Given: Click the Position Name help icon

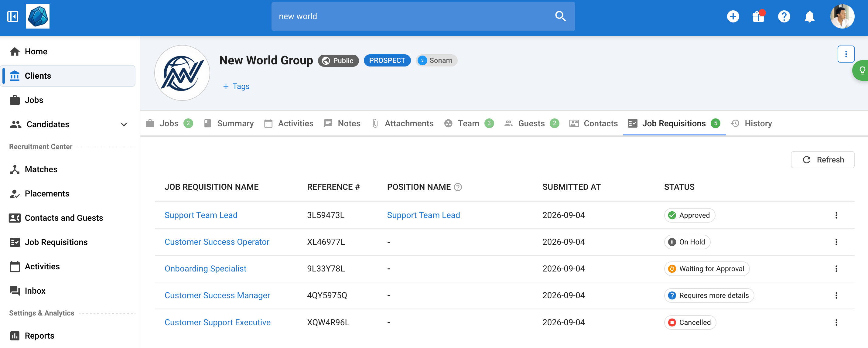Looking at the screenshot, I should click(x=458, y=187).
